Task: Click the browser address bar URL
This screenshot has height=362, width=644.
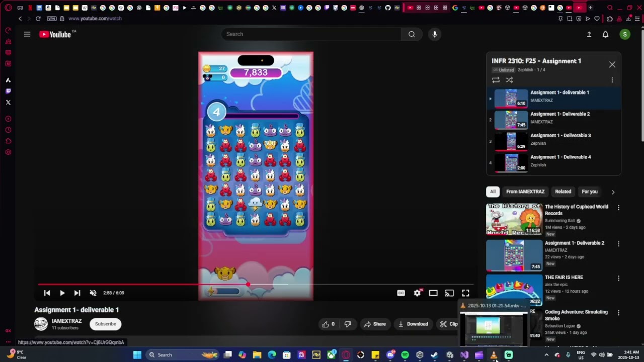Action: click(95, 19)
